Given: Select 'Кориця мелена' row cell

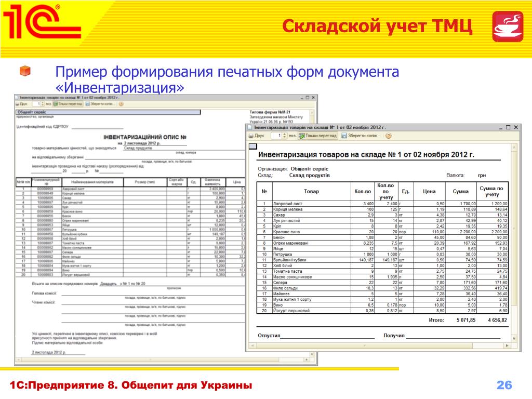Looking at the screenshot, I should point(312,209).
